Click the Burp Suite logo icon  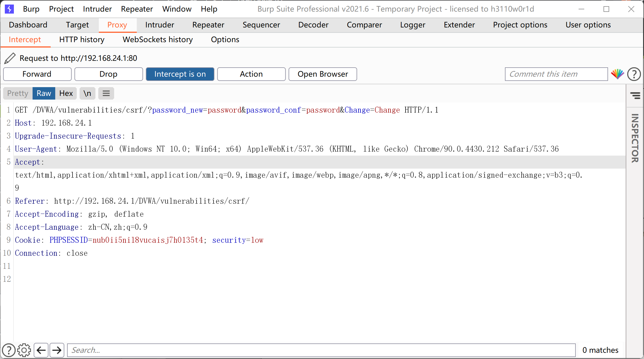point(9,9)
